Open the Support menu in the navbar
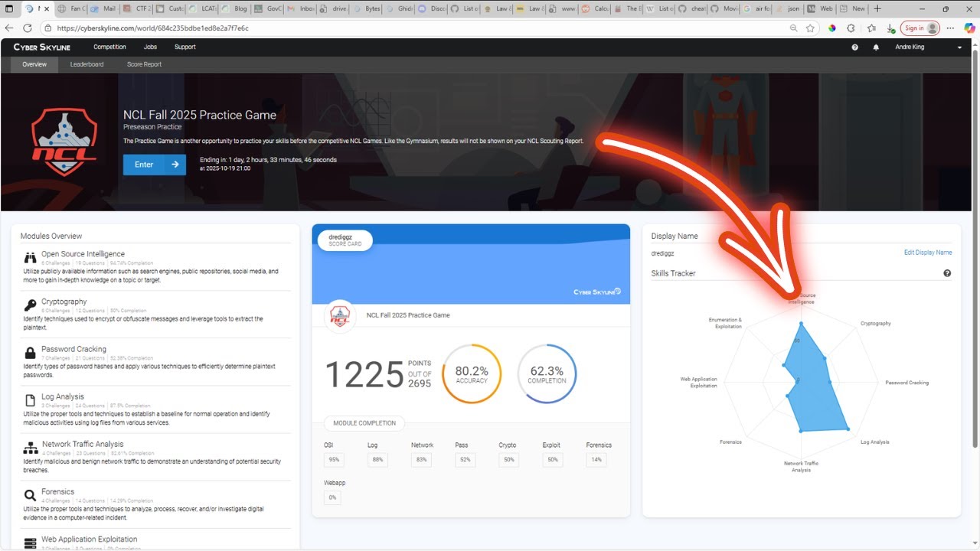Screen dimensions: 980x551 (x=185, y=47)
